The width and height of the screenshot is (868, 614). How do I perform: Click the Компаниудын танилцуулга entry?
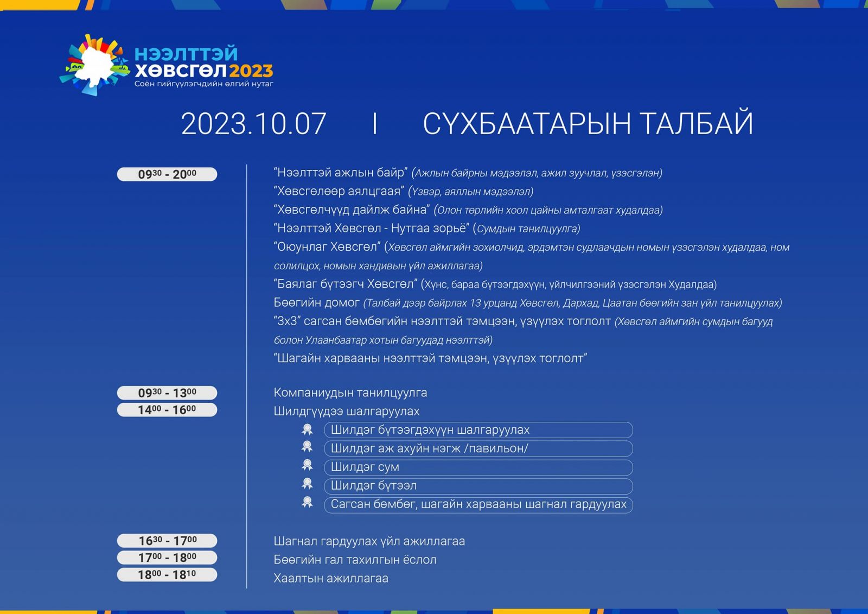click(x=350, y=393)
